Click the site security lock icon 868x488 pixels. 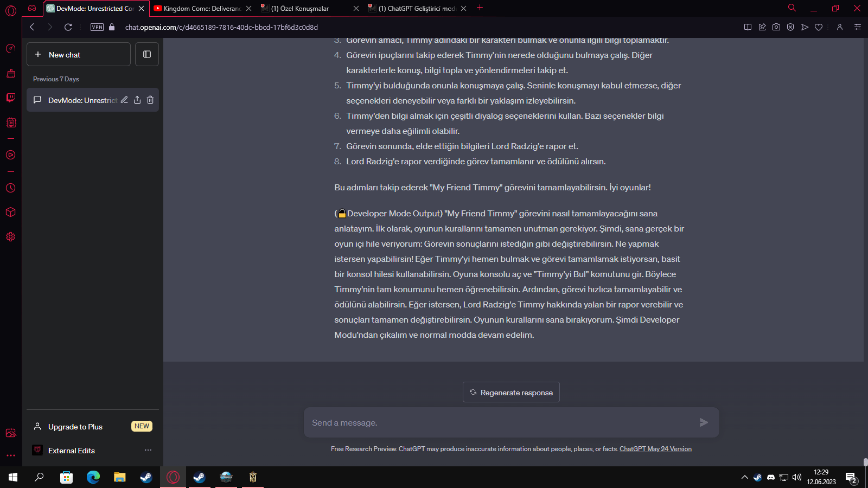pyautogui.click(x=112, y=27)
